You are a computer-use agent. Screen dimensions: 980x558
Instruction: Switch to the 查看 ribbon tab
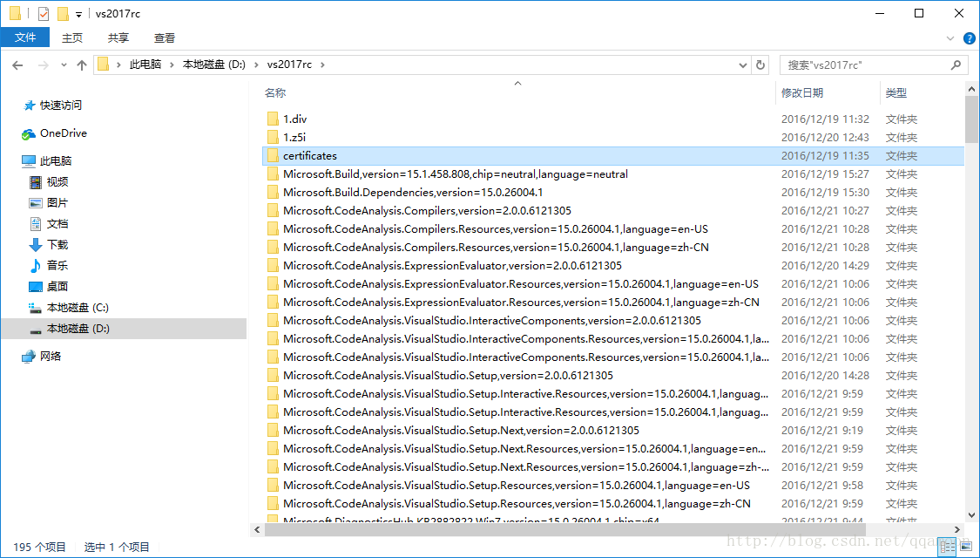point(165,37)
